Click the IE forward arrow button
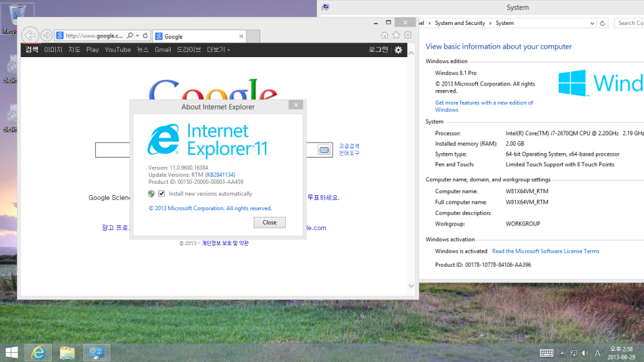Viewport: 644px width, 362px height. click(x=47, y=35)
